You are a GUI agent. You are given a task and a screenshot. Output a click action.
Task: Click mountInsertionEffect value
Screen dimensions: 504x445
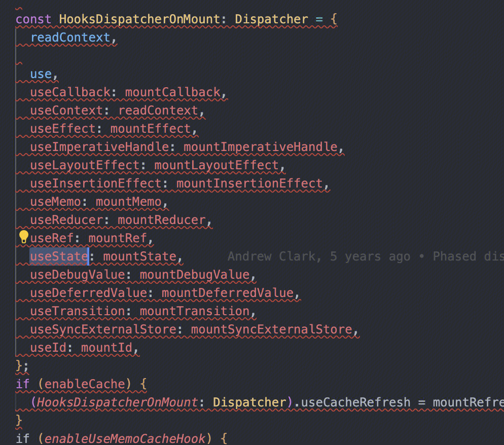(249, 183)
